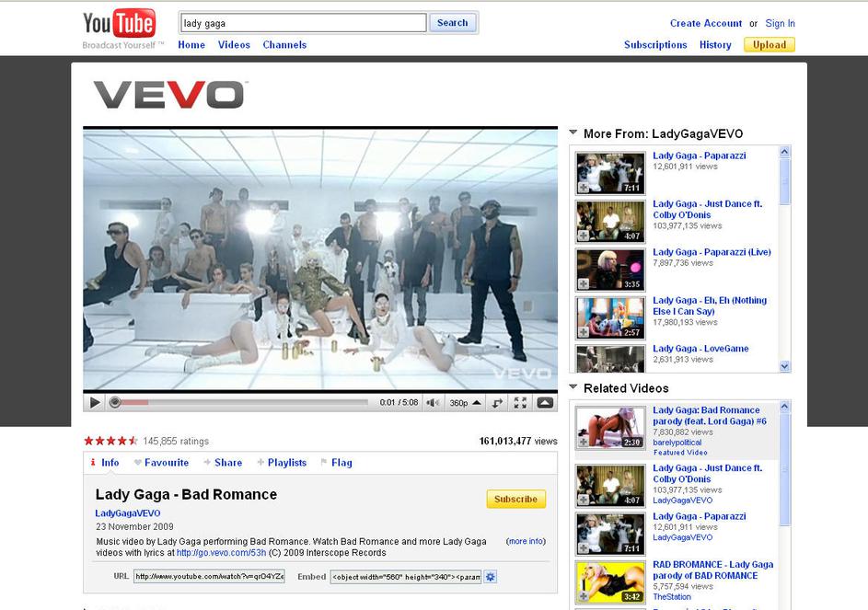The image size is (868, 610).
Task: Mute the video volume speaker icon
Action: tap(432, 402)
